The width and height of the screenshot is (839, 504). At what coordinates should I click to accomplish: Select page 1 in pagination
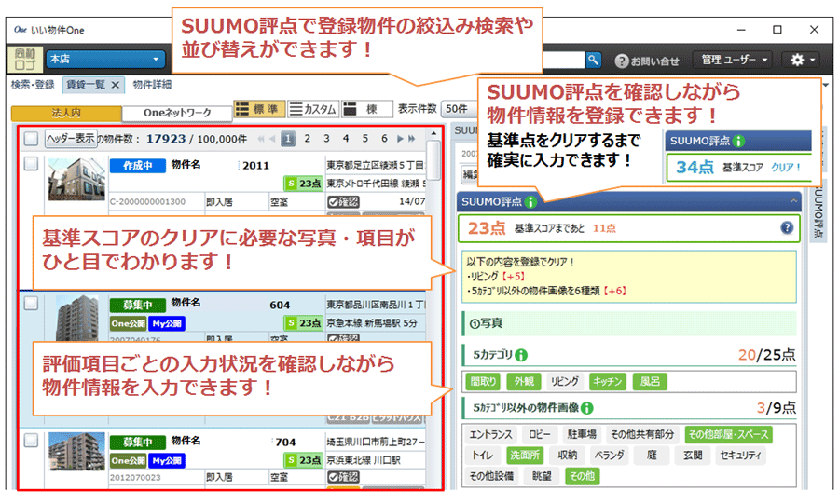pos(288,139)
